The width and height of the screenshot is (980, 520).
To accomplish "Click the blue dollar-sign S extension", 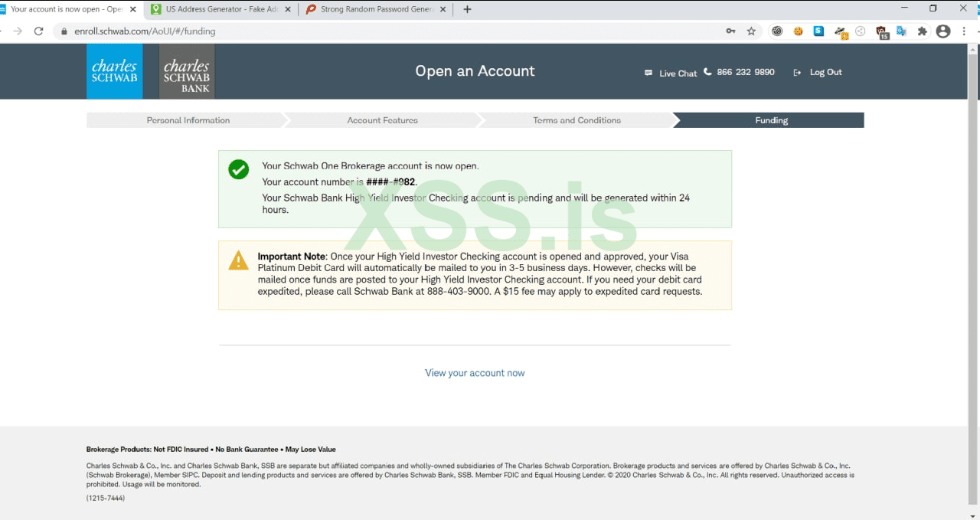I will pyautogui.click(x=818, y=31).
